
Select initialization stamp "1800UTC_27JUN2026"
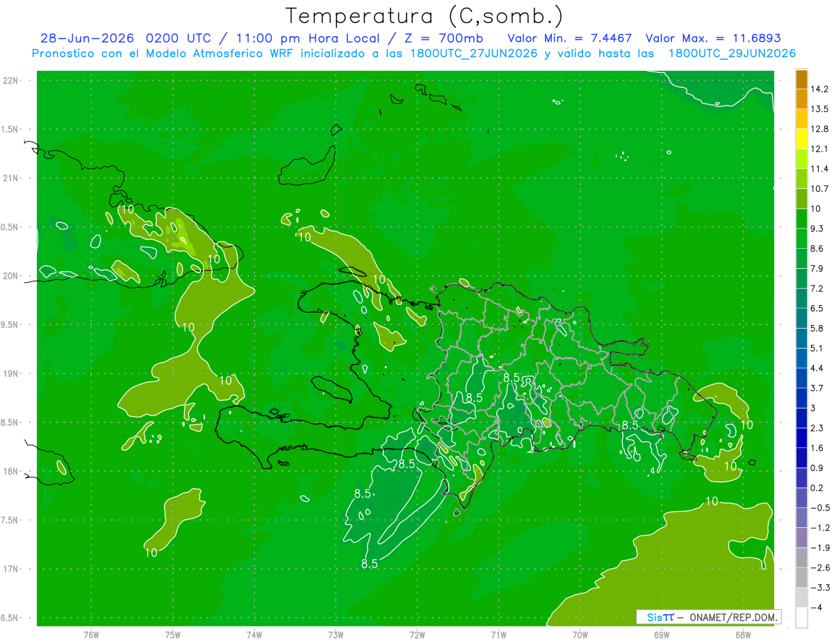pos(473,53)
